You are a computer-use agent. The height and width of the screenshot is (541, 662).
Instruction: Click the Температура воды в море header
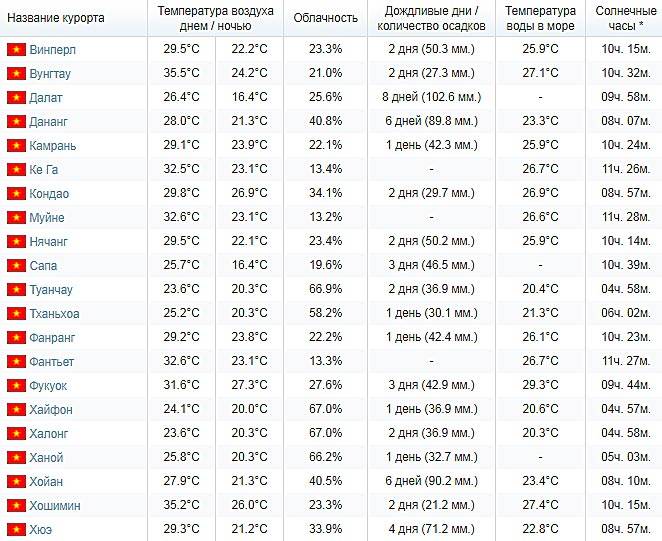(540, 18)
